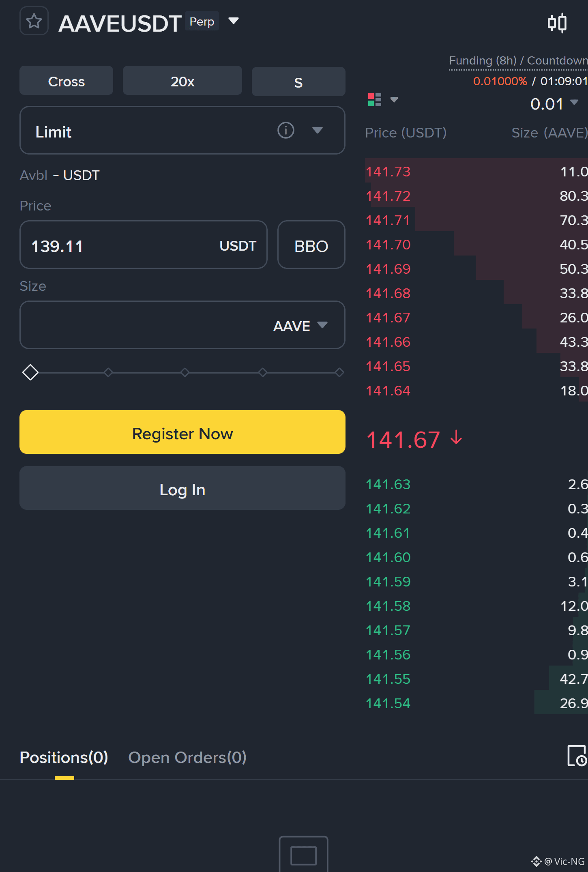This screenshot has height=872, width=588.
Task: Open the Limit order type dropdown
Action: point(182,131)
